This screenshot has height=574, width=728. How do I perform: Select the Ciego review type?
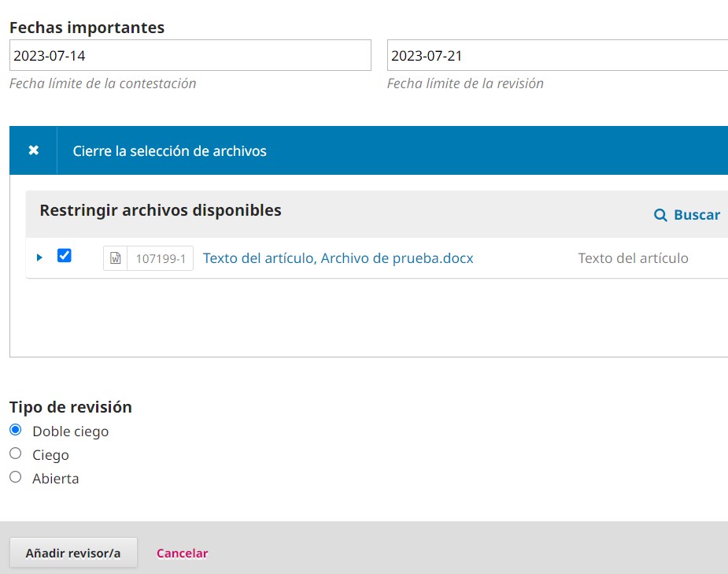(15, 454)
